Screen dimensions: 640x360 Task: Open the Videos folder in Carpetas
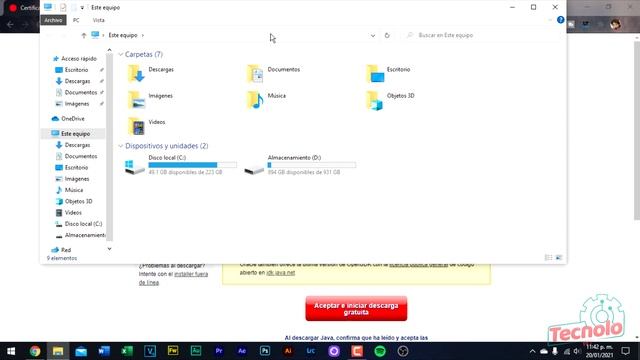(147, 126)
